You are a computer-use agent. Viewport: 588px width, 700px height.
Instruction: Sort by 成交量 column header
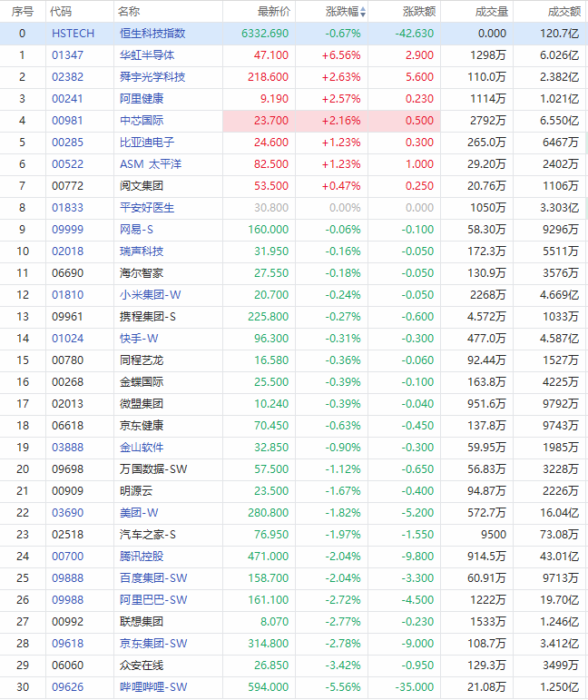point(492,12)
